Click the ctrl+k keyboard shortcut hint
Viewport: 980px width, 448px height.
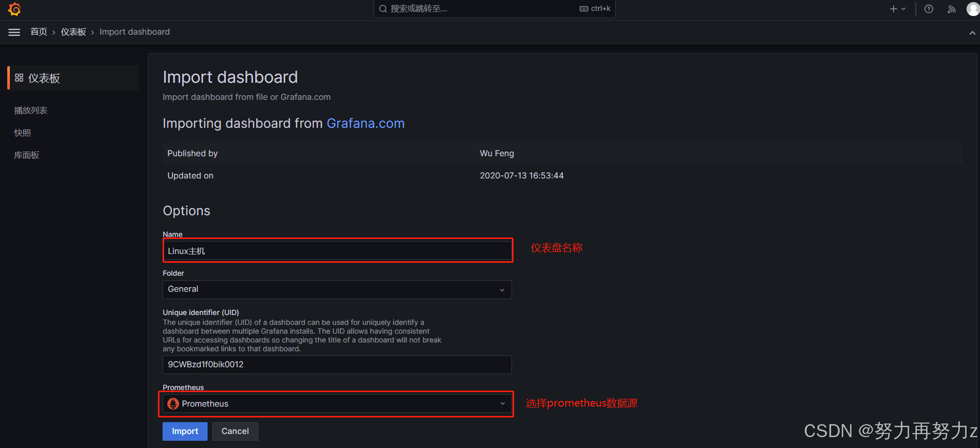click(595, 9)
